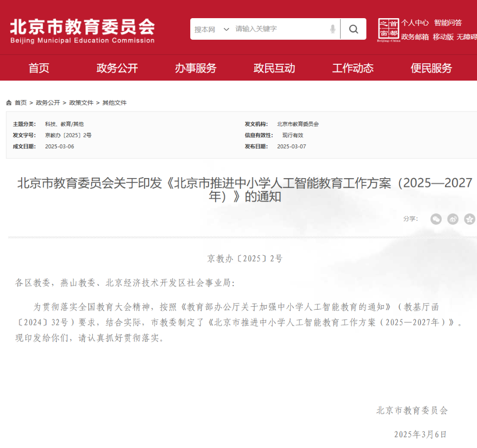Expand the 搜本网 search scope dropdown
Image resolution: width=477 pixels, height=448 pixels.
tap(211, 29)
